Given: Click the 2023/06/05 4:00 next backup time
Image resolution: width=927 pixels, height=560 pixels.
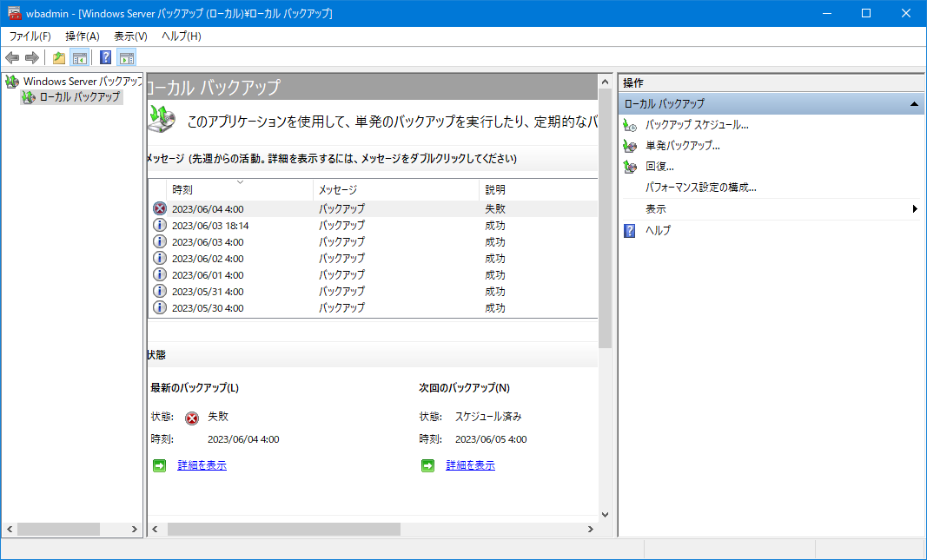Looking at the screenshot, I should tap(491, 439).
